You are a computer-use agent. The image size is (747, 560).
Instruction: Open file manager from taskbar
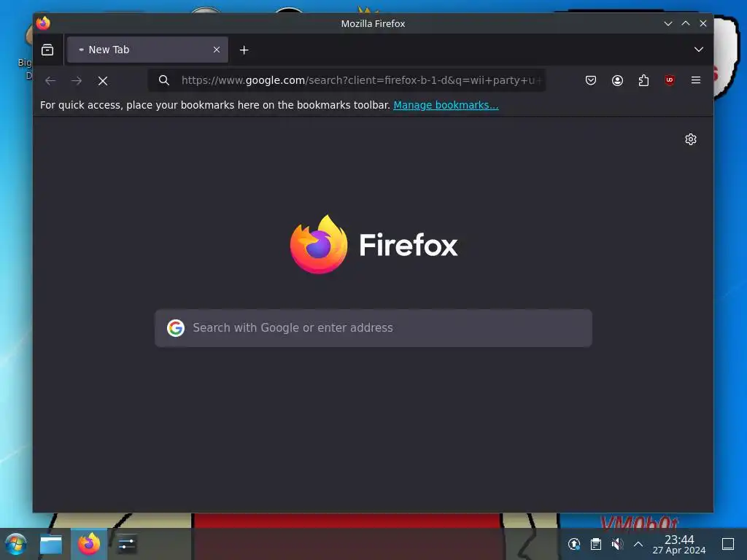pyautogui.click(x=51, y=544)
